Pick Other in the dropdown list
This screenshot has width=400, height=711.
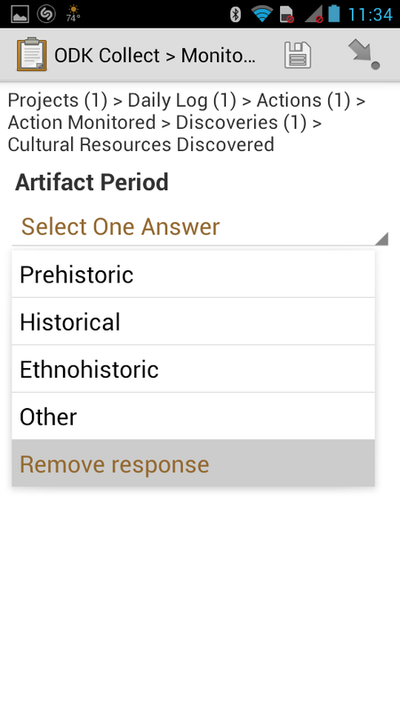pyautogui.click(x=193, y=417)
